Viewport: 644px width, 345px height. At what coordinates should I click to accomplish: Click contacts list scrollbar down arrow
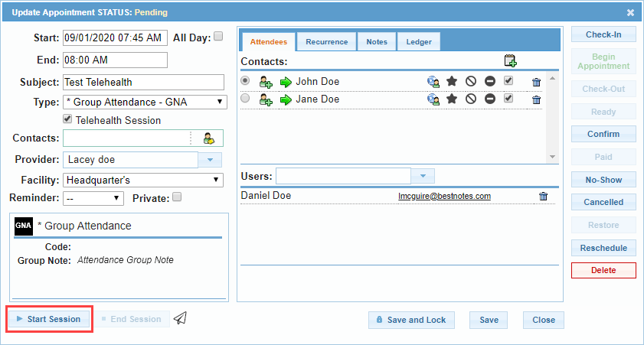(x=552, y=157)
